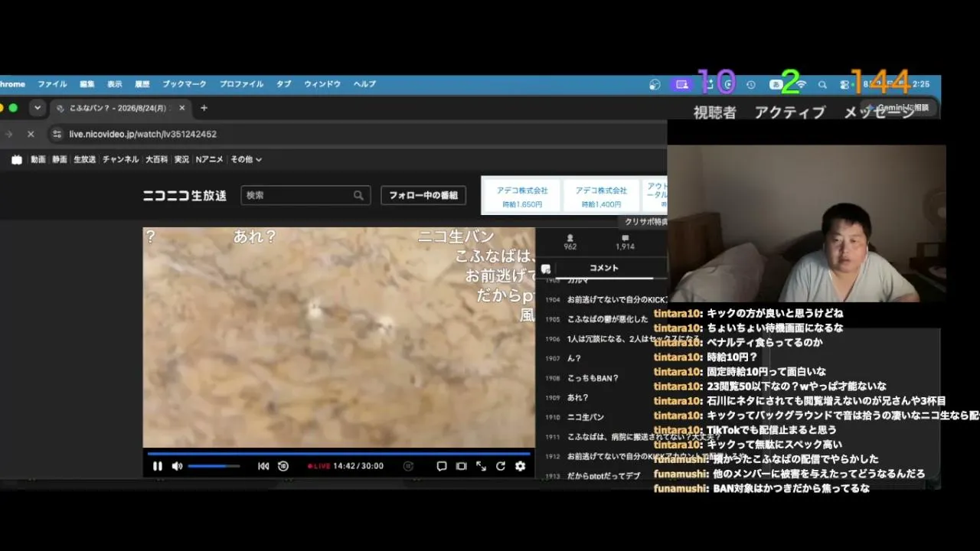
Task: Open the ブックマーク menu
Action: click(x=185, y=84)
